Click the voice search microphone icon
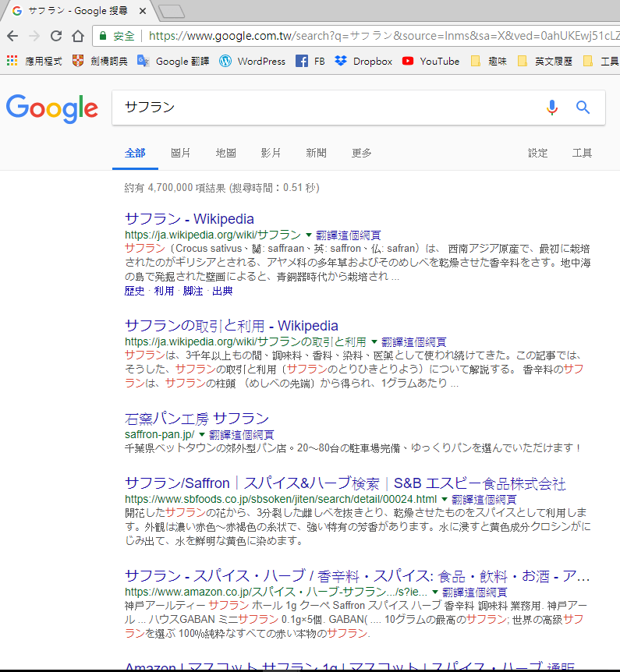Screen dimensions: 620x672 (x=552, y=108)
